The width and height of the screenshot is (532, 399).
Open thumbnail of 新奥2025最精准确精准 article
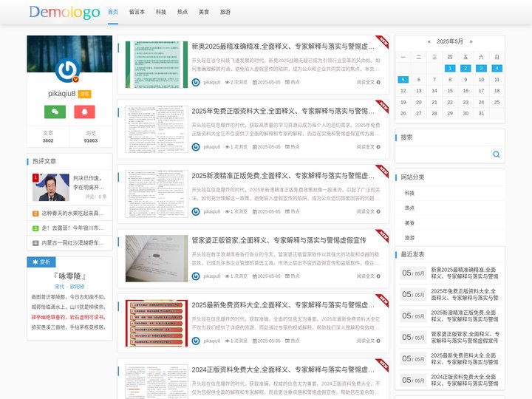pyautogui.click(x=157, y=64)
